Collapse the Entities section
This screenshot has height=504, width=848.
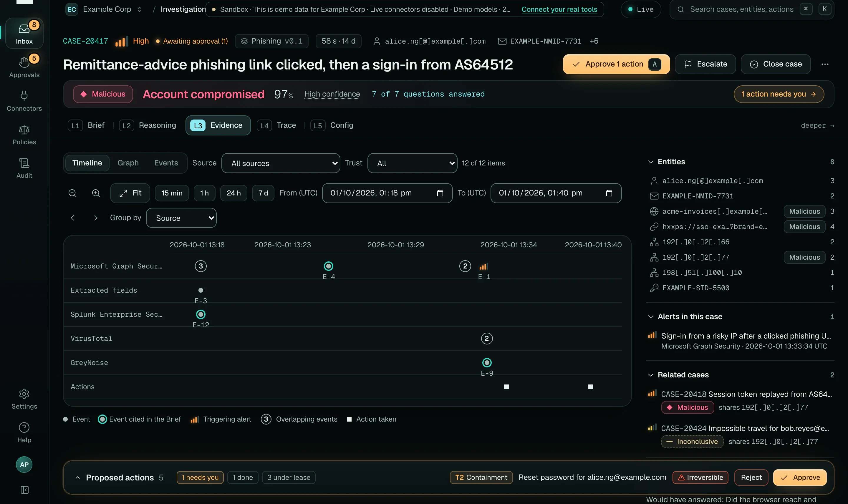pos(650,162)
